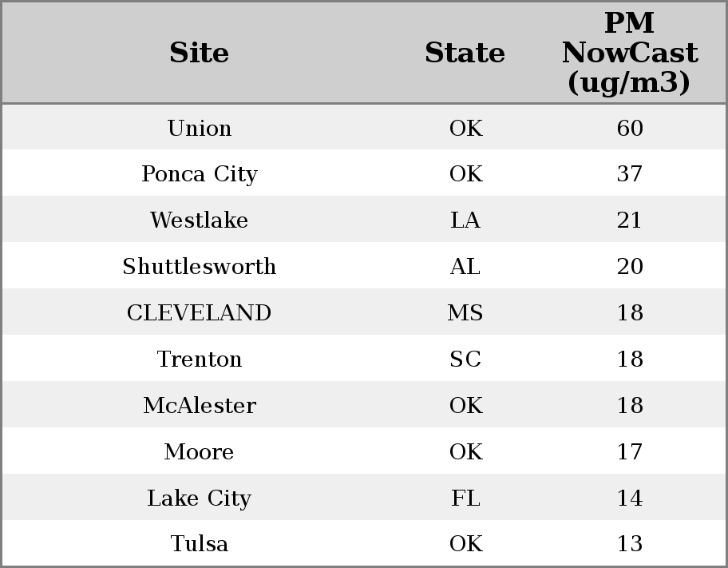Click the Shuttlesworth site name

pyautogui.click(x=200, y=266)
